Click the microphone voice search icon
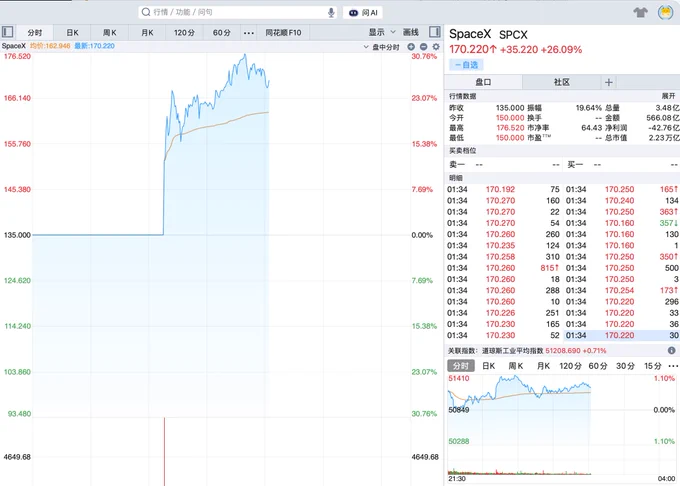 [x=331, y=12]
